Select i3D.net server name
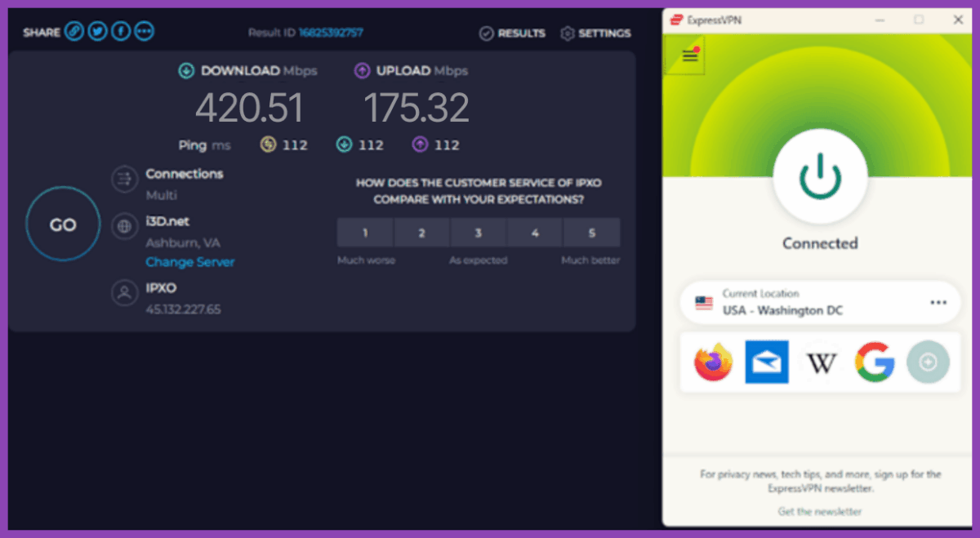This screenshot has height=538, width=980. (x=167, y=221)
